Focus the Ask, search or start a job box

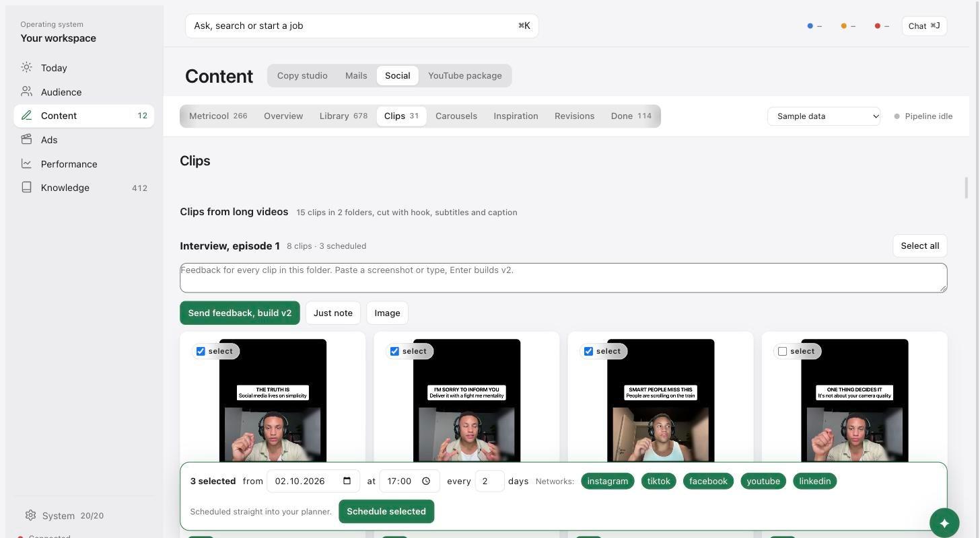361,26
